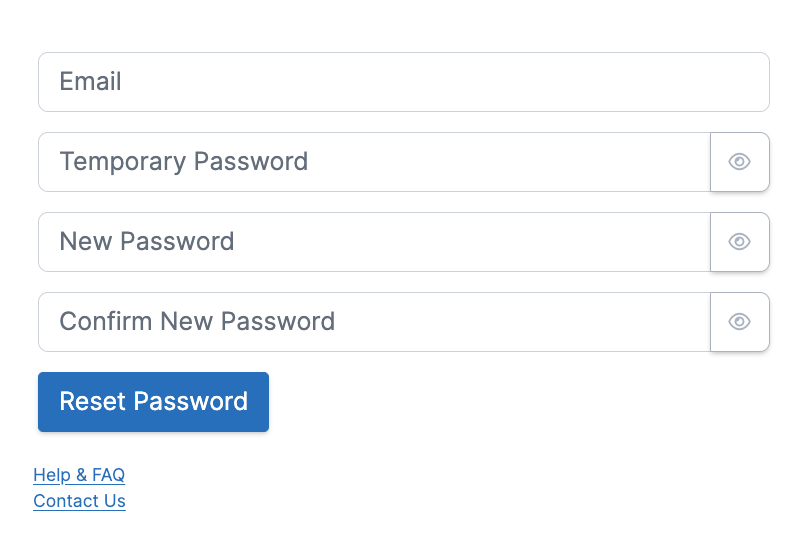Screen dimensions: 799x533
Task: Select the New Password input box
Action: point(375,242)
